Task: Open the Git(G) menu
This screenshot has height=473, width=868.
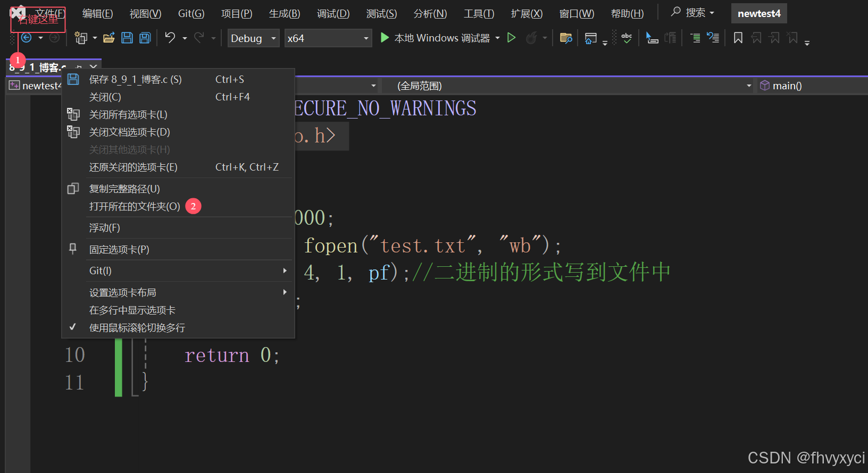Action: (x=191, y=13)
